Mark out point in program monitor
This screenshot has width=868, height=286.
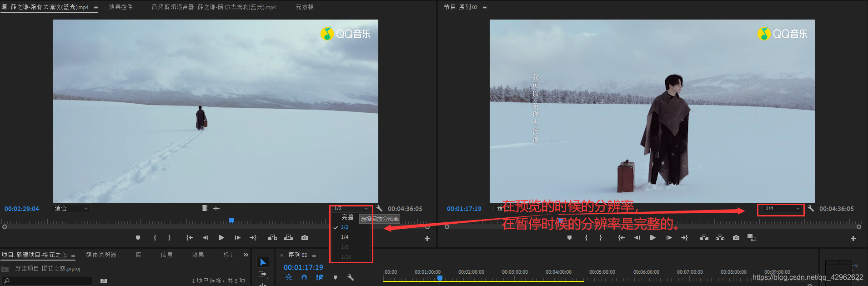tap(601, 237)
